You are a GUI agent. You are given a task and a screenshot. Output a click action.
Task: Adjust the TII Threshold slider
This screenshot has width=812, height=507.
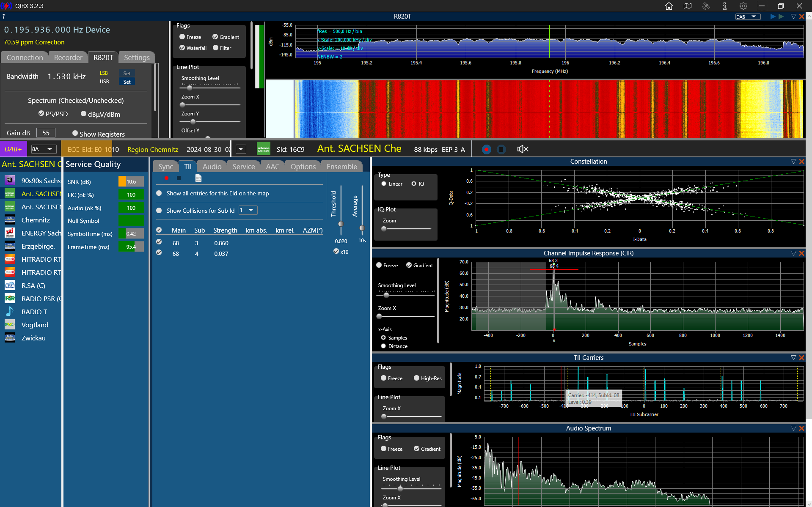click(341, 224)
